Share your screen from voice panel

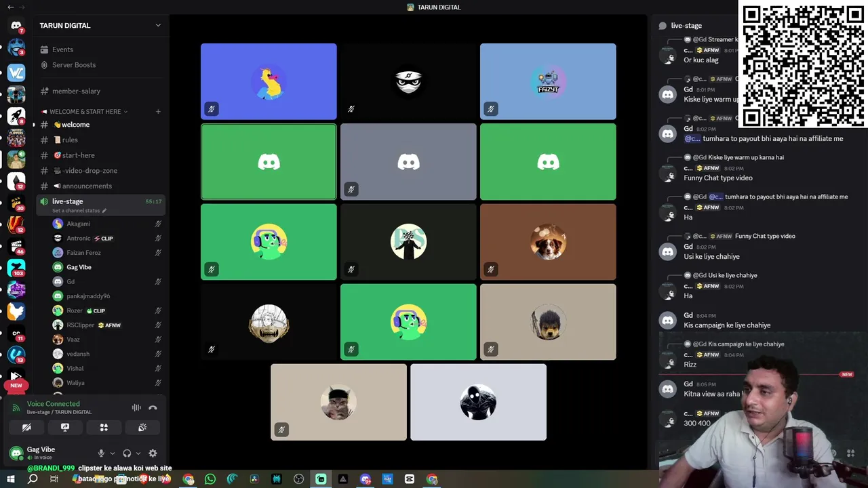(65, 428)
